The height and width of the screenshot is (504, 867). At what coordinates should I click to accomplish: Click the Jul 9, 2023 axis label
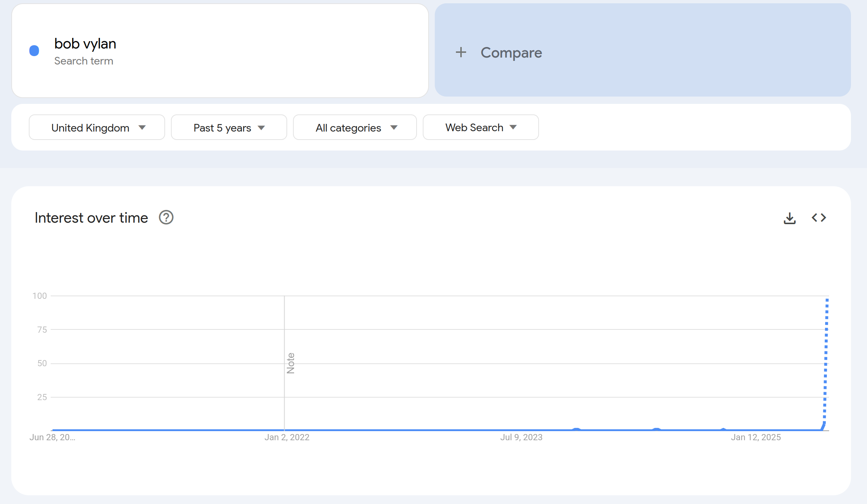[x=521, y=437]
